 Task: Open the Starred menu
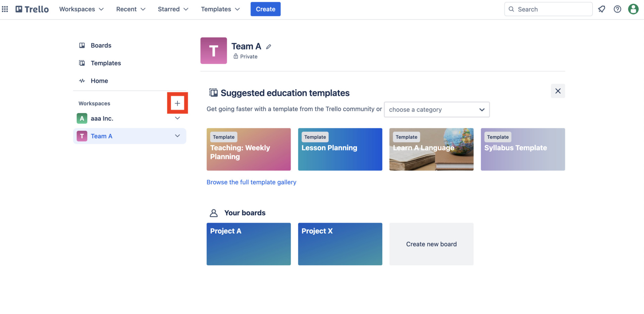pyautogui.click(x=173, y=9)
